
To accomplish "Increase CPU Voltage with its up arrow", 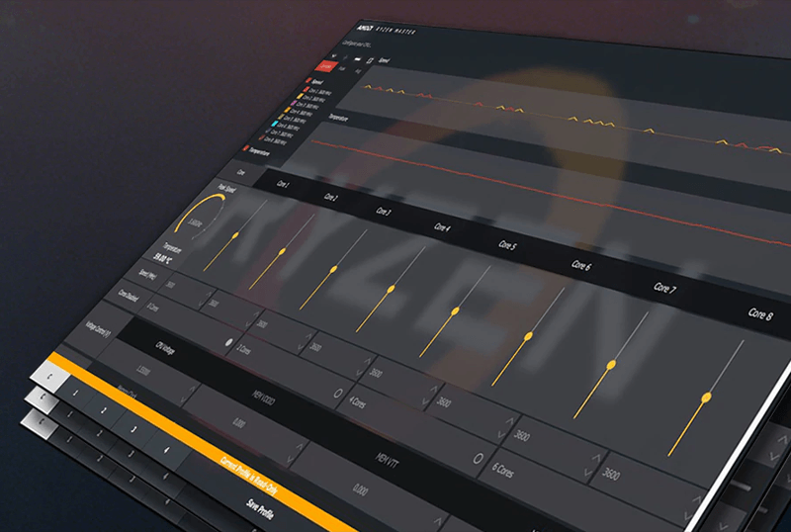I will point(192,389).
